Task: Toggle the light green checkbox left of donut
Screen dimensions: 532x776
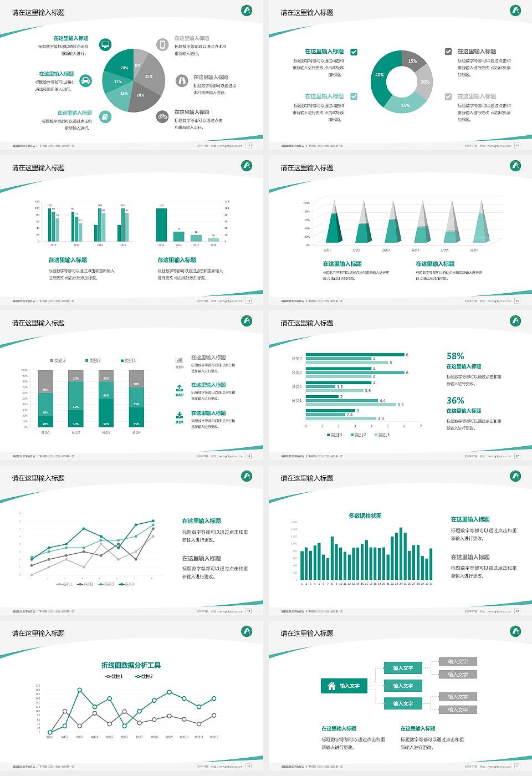Action: click(354, 96)
